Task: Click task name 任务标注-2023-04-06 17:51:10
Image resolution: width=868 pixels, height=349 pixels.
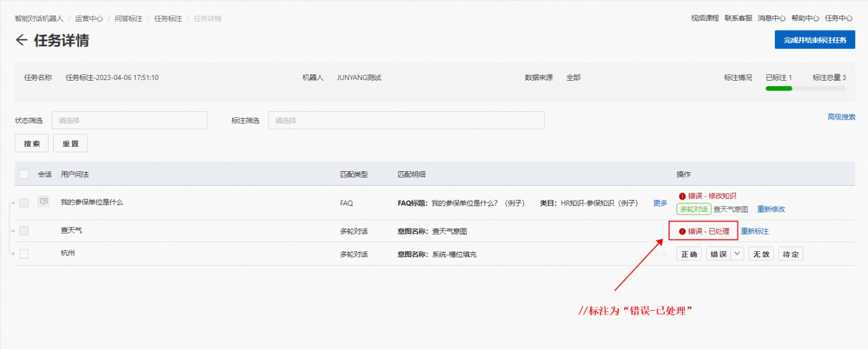Action: (x=112, y=78)
